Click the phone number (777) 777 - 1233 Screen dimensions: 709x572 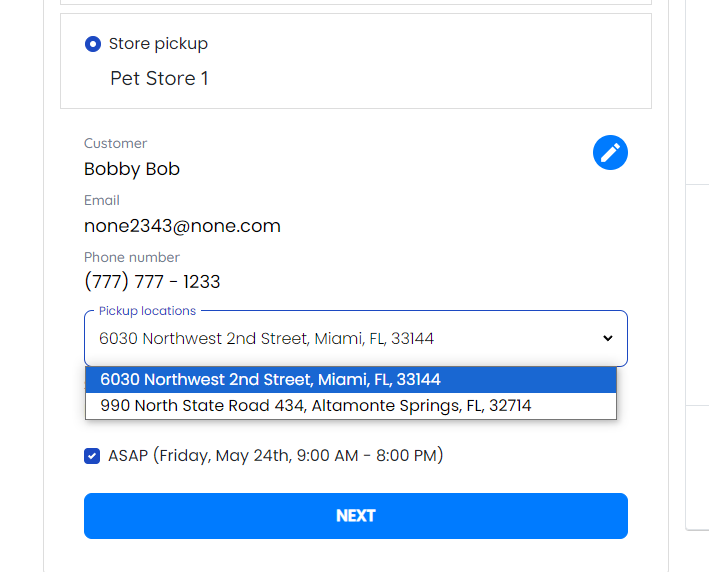click(x=152, y=281)
